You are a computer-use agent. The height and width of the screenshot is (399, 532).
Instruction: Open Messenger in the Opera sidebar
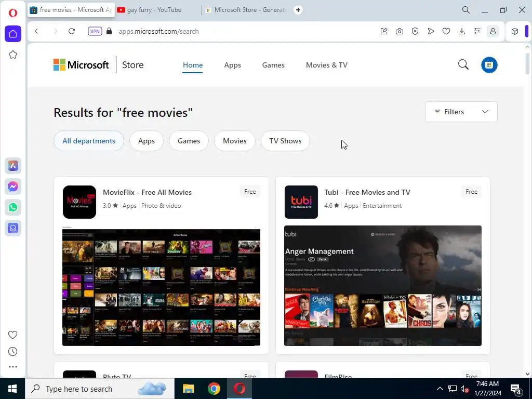[13, 187]
